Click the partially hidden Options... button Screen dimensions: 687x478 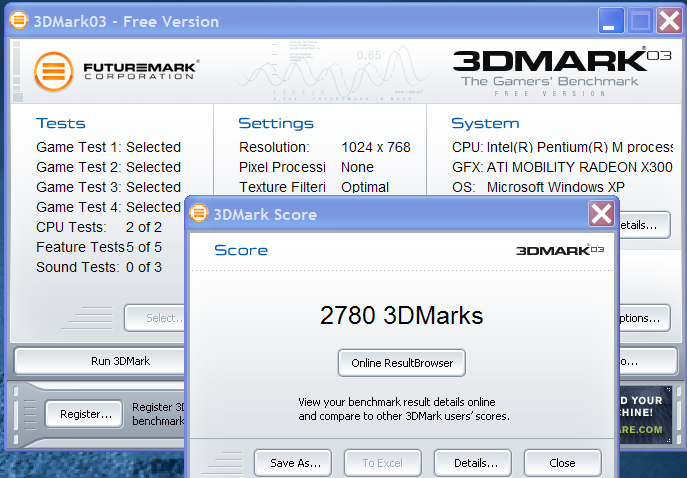point(644,318)
